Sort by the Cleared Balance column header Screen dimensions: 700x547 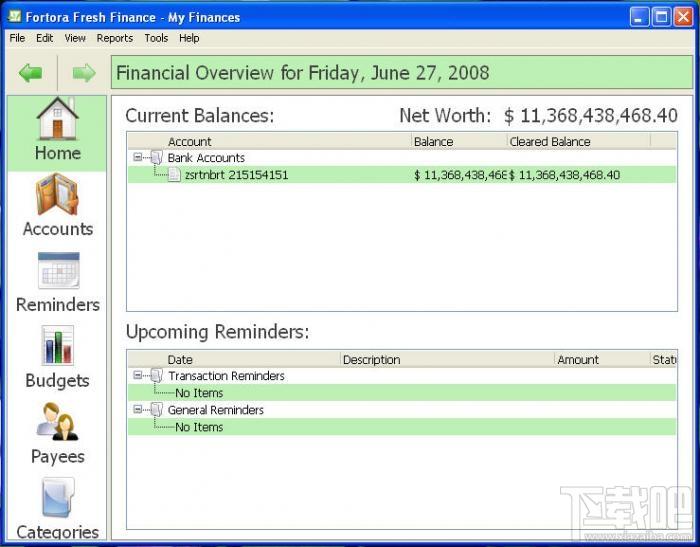pos(577,142)
